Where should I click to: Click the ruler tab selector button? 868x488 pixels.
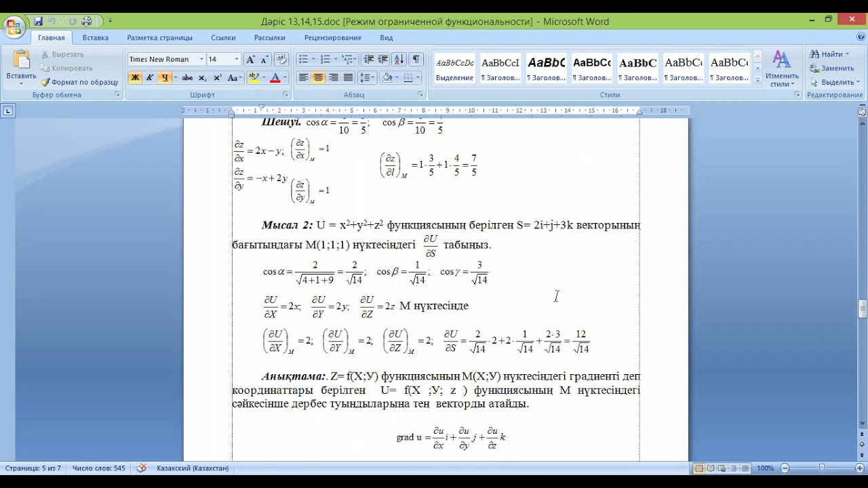(x=7, y=110)
